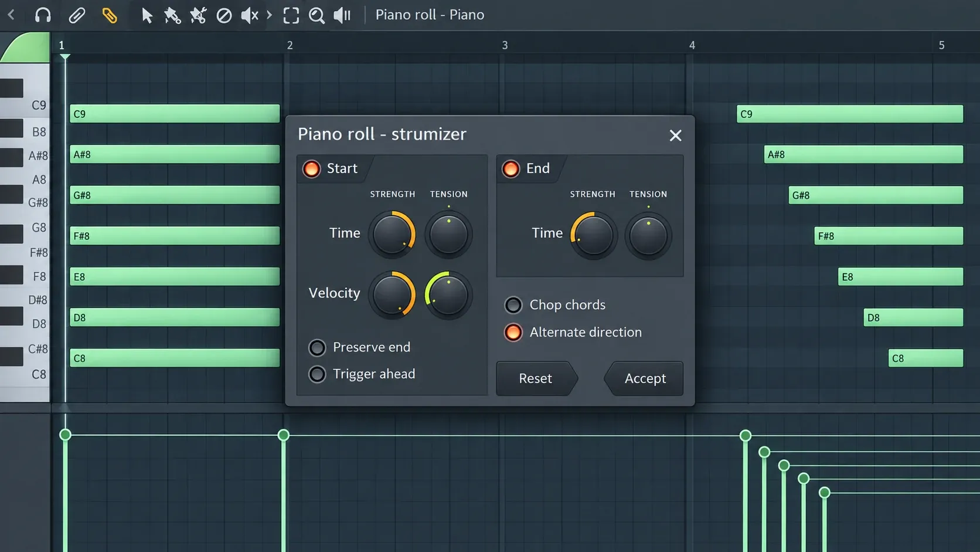Viewport: 980px width, 552px height.
Task: Select the strummed C8 note in bar 4
Action: click(925, 358)
